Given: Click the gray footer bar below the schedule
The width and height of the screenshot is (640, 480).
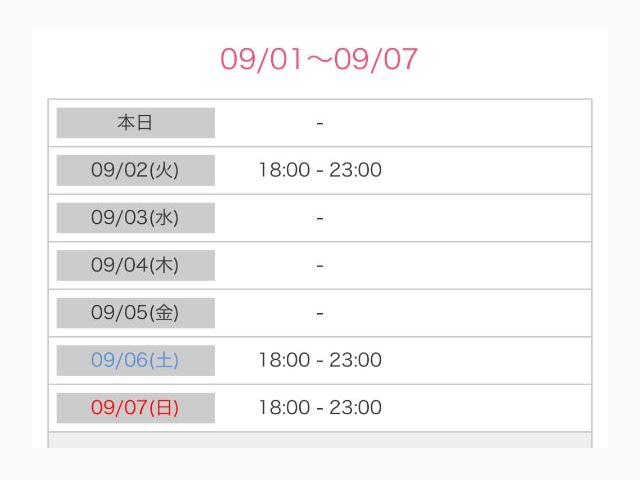Looking at the screenshot, I should 320,440.
